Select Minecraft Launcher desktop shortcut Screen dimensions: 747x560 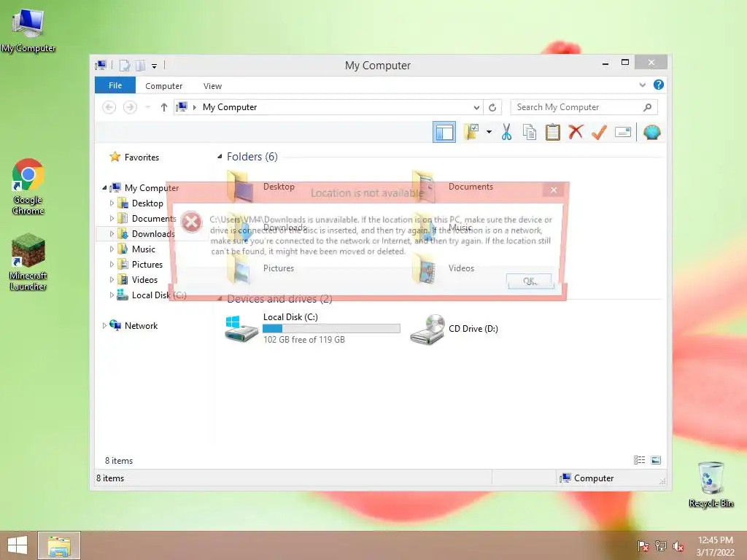pyautogui.click(x=28, y=262)
